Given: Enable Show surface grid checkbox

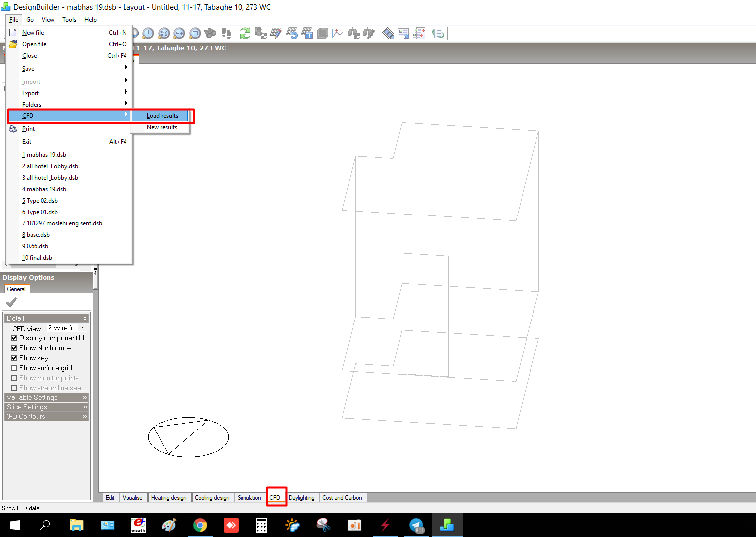Looking at the screenshot, I should [14, 368].
